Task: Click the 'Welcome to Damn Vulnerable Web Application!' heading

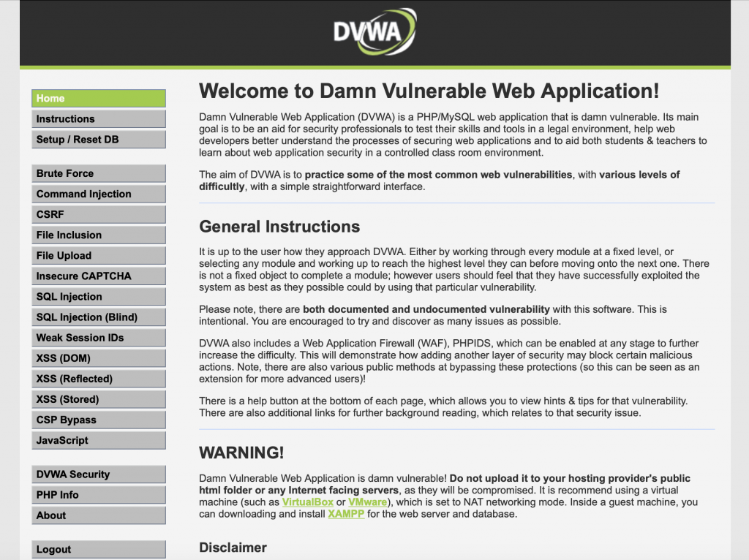Action: (x=429, y=91)
